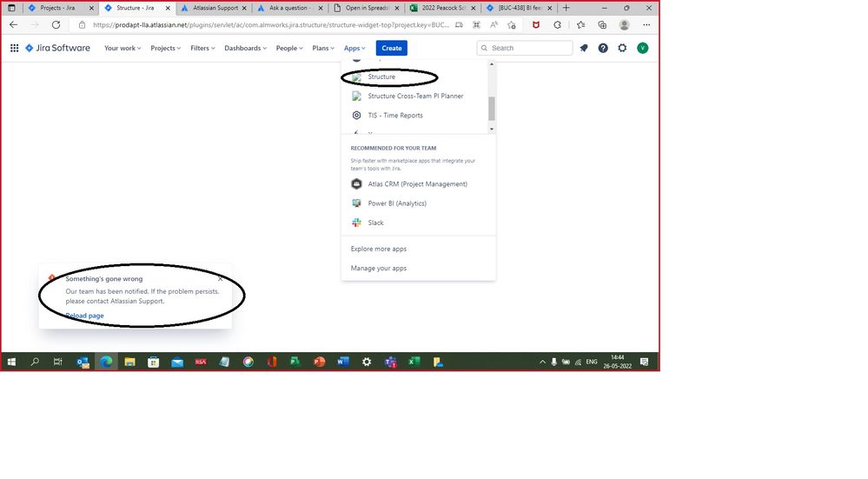Close the Structure - Jira tab
This screenshot has height=479, width=868.
[x=168, y=9]
